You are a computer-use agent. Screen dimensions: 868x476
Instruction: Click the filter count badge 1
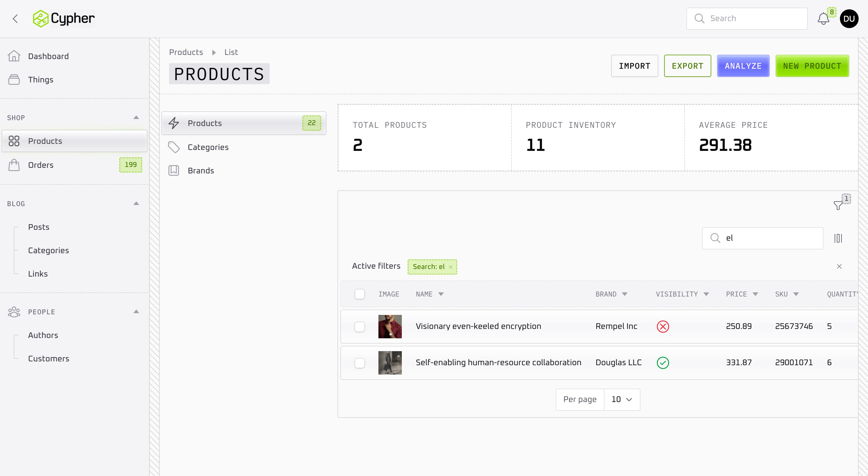pyautogui.click(x=846, y=199)
